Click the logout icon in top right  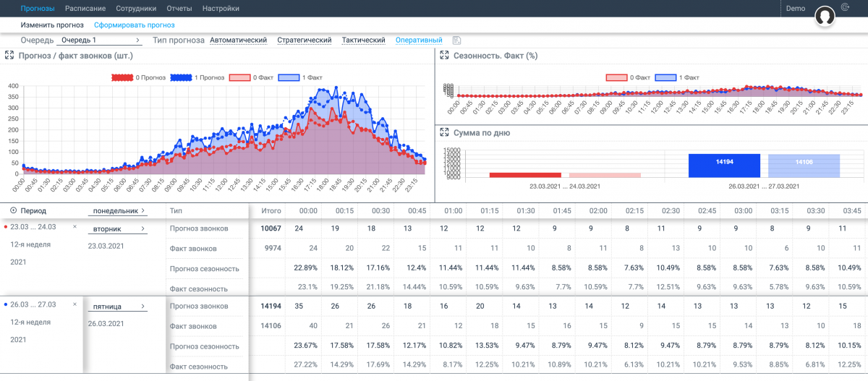click(846, 8)
